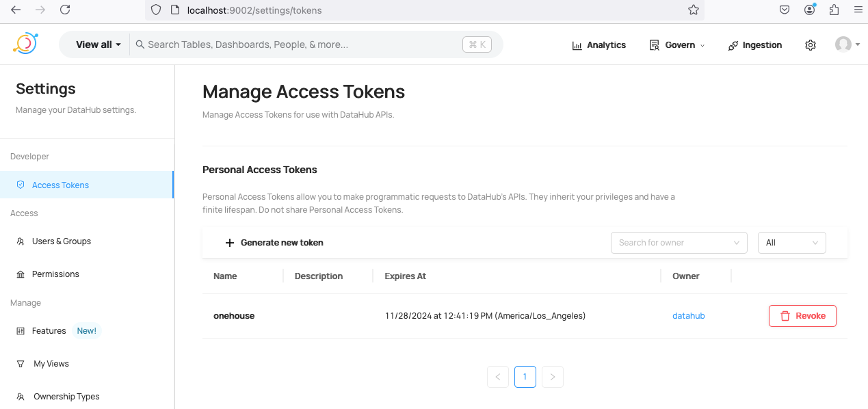The height and width of the screenshot is (409, 868).
Task: Select page 1 in pagination
Action: point(525,377)
